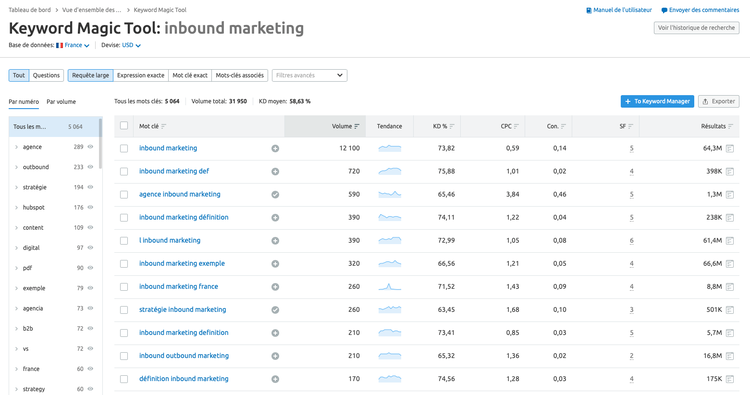This screenshot has height=395, width=750.
Task: Toggle eye icon for 'hubspot' group
Action: [x=90, y=208]
